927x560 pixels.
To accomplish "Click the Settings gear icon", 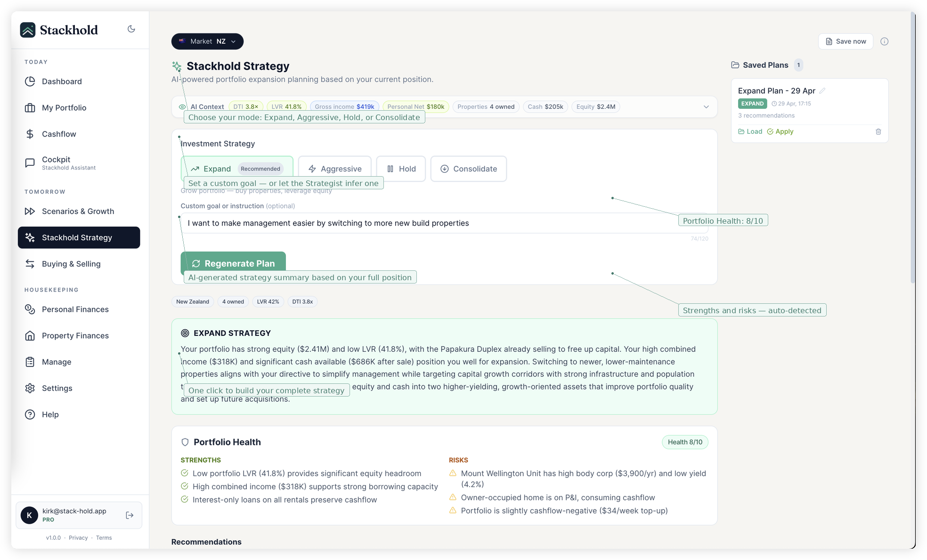I will [30, 389].
